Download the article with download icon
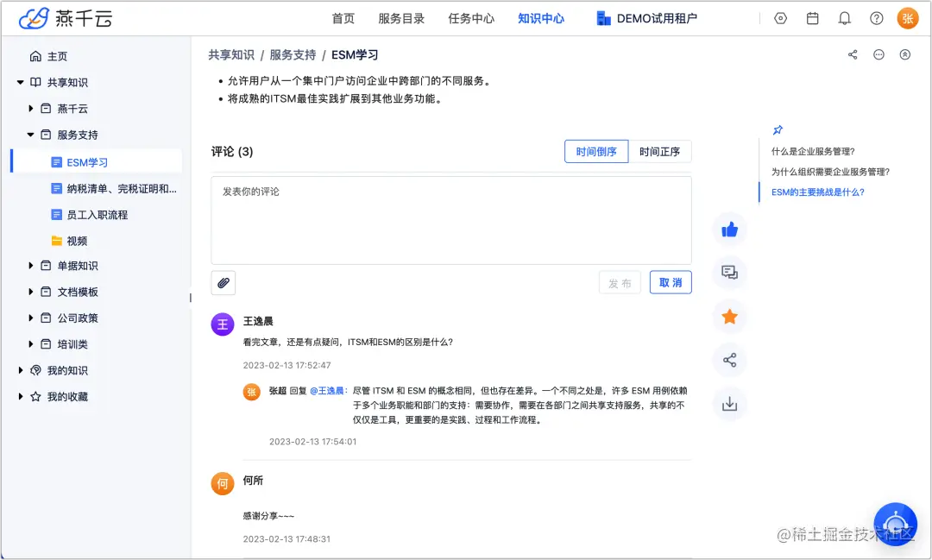Viewport: 932px width, 560px height. click(x=729, y=403)
